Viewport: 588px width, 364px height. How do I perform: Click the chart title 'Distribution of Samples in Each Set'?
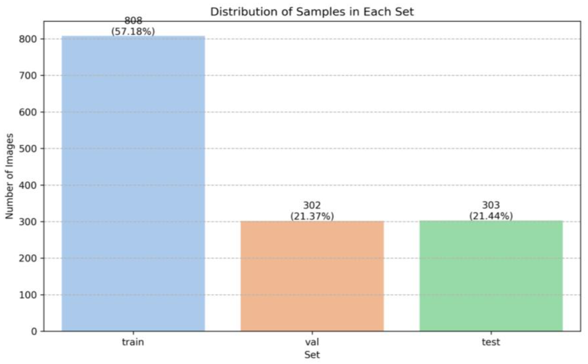click(x=312, y=12)
